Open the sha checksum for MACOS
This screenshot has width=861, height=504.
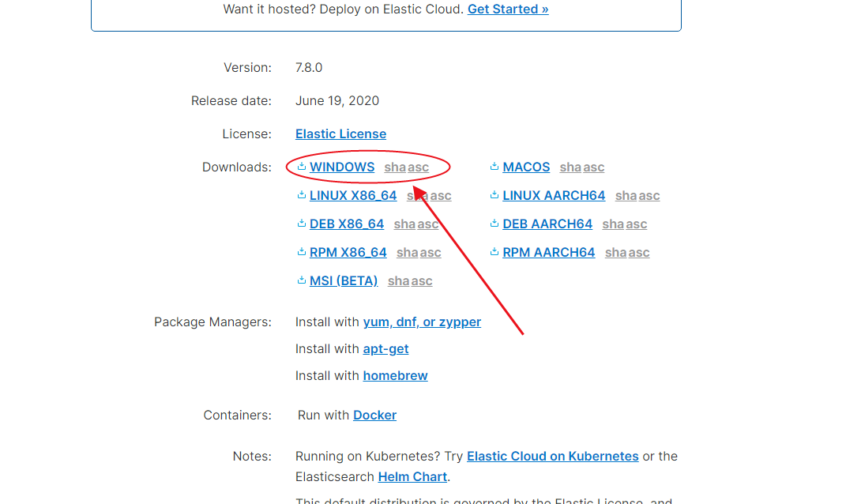pyautogui.click(x=570, y=167)
